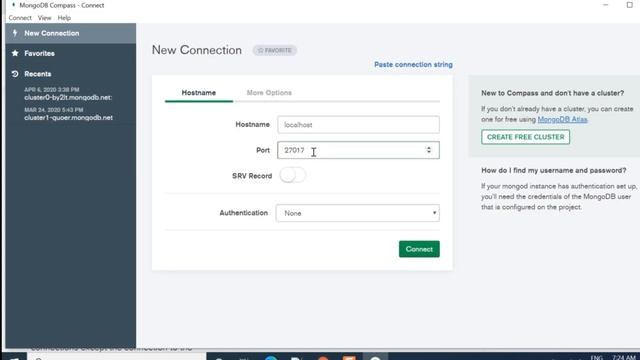640x360 pixels.
Task: Click the star icon beside Favorites
Action: pyautogui.click(x=15, y=53)
